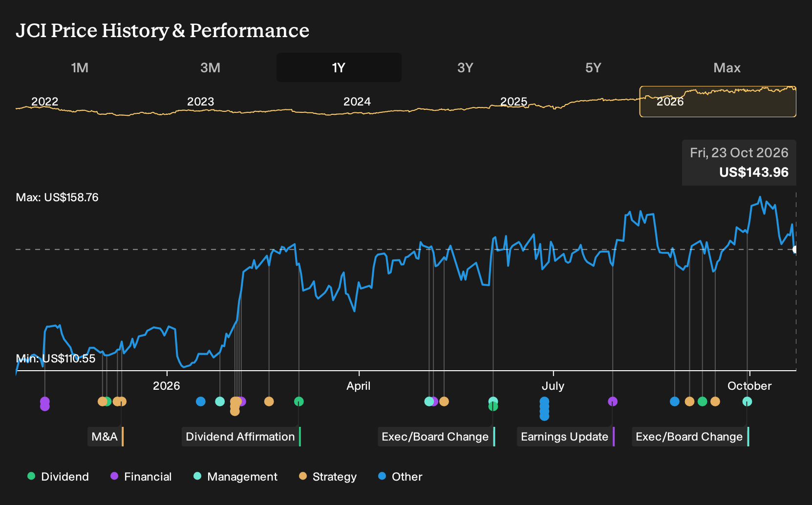Open the Earnings Update event label
Image resolution: width=812 pixels, height=505 pixels.
tap(566, 437)
